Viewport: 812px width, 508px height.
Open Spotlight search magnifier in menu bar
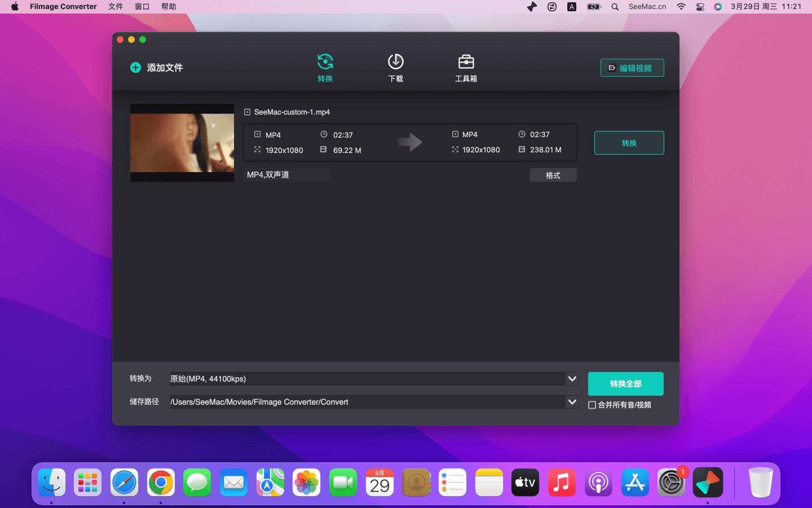615,7
